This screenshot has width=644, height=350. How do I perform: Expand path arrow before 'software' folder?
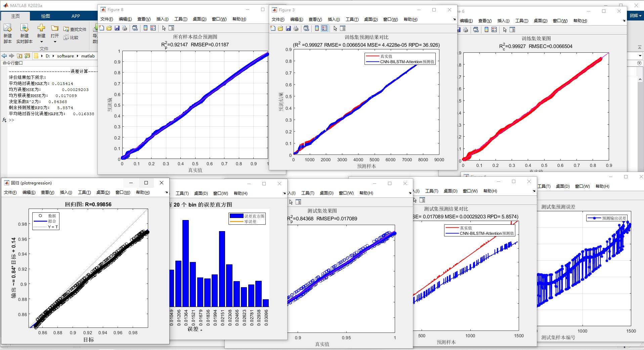coord(53,56)
